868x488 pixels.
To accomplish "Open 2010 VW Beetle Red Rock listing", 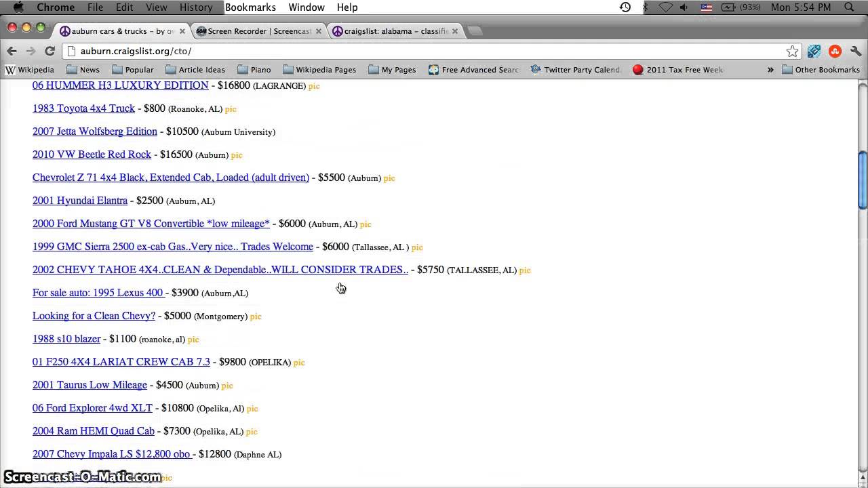I will point(92,155).
